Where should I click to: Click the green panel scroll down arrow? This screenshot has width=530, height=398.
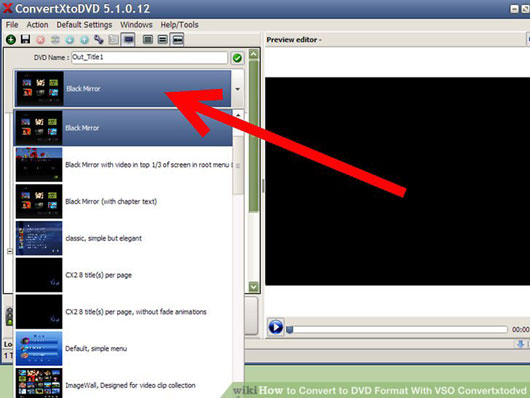254,287
